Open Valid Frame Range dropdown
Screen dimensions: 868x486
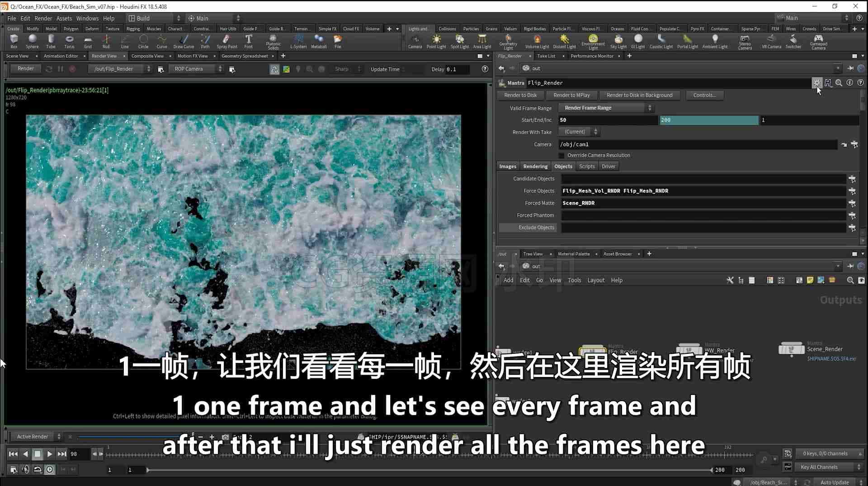pyautogui.click(x=606, y=108)
